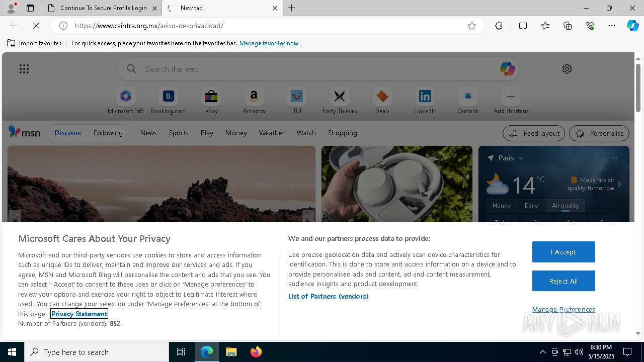Screen dimensions: 644x362
Task: Open the News section
Action: (x=148, y=133)
